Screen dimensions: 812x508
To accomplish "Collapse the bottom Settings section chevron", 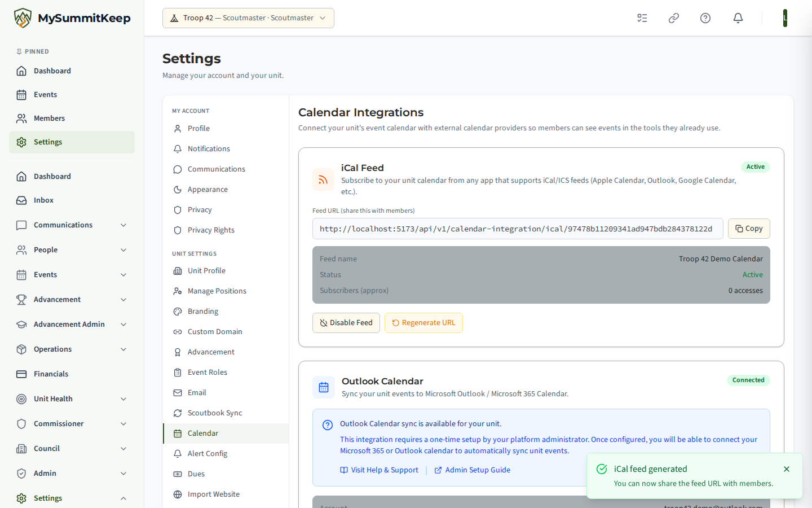I will coord(123,498).
